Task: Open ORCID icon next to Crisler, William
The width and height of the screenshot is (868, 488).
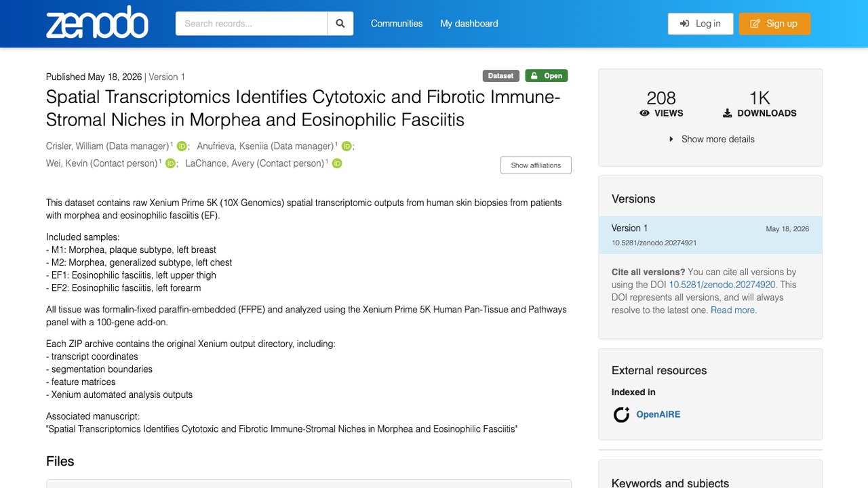Action: 182,146
